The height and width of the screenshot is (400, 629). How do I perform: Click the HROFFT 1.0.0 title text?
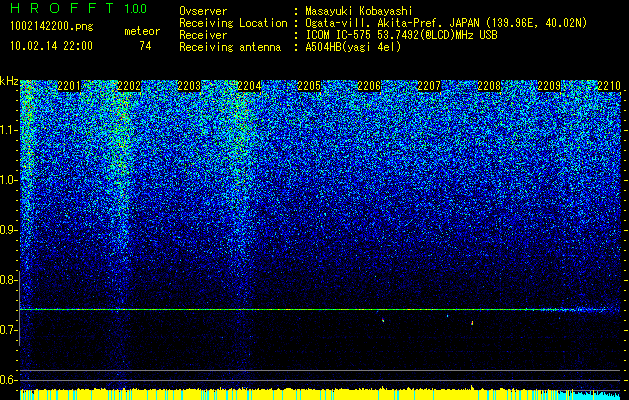point(79,8)
